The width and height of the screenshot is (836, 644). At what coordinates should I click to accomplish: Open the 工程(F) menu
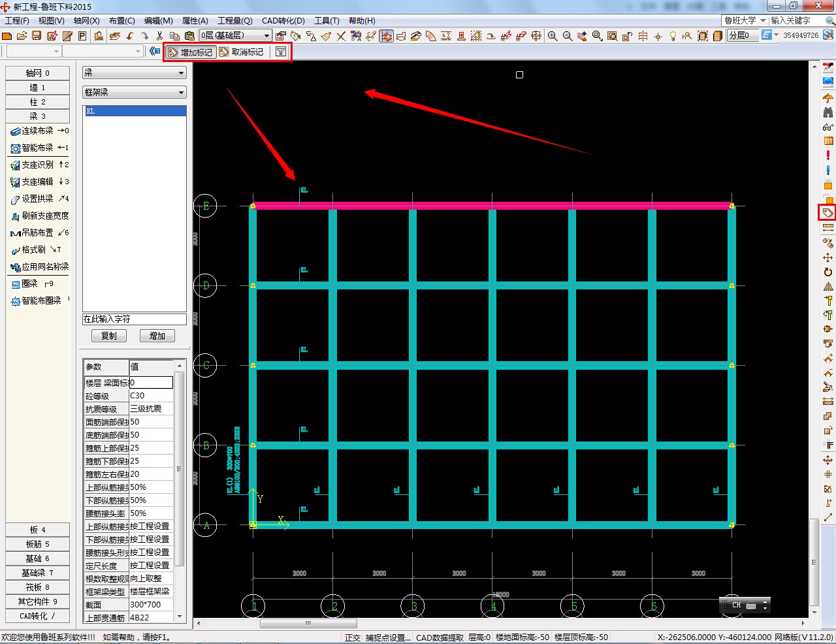tap(17, 21)
